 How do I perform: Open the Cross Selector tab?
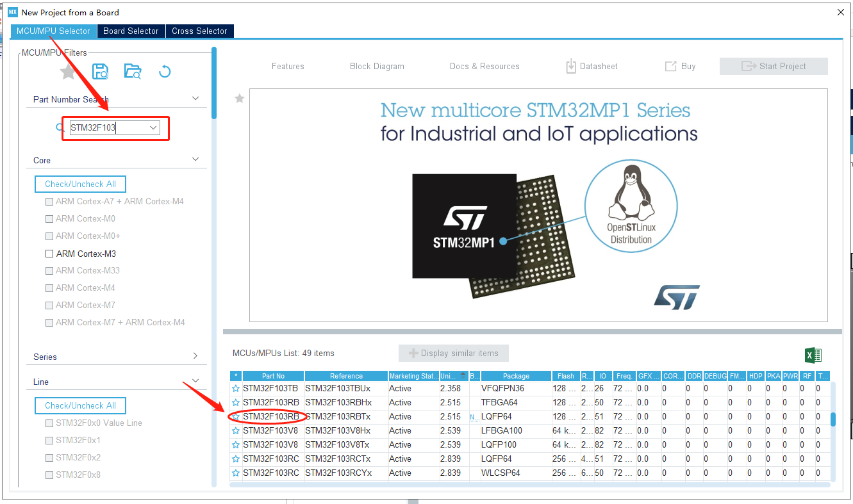[199, 31]
